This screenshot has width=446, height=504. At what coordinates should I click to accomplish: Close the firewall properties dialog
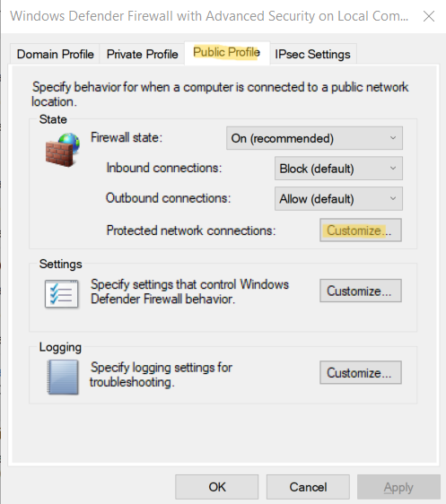(429, 16)
